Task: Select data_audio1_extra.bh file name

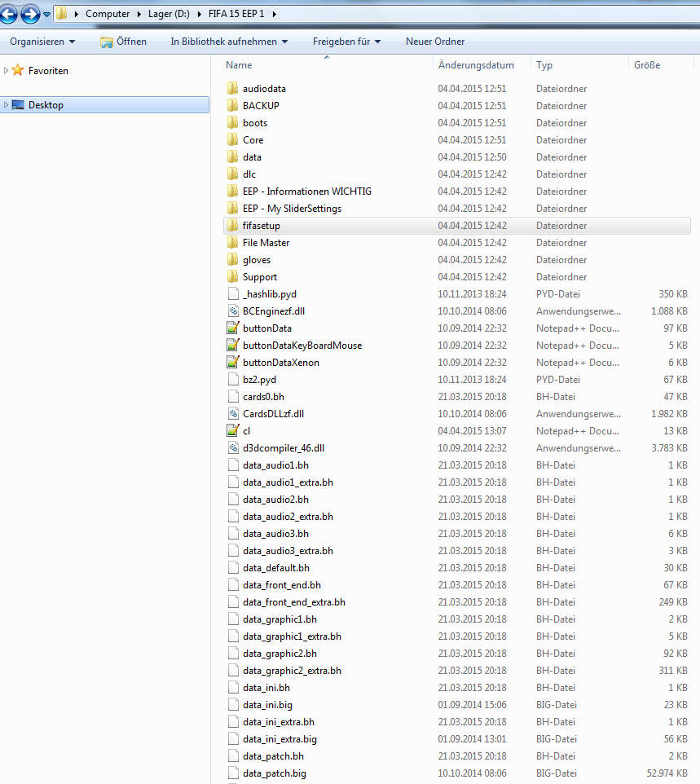Action: tap(288, 482)
